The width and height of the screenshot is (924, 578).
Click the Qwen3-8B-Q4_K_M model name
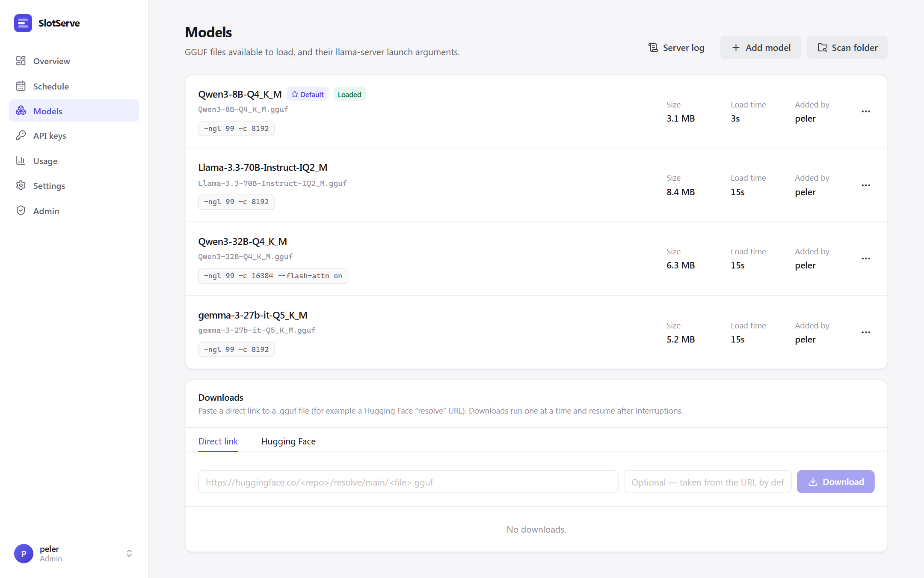[240, 94]
